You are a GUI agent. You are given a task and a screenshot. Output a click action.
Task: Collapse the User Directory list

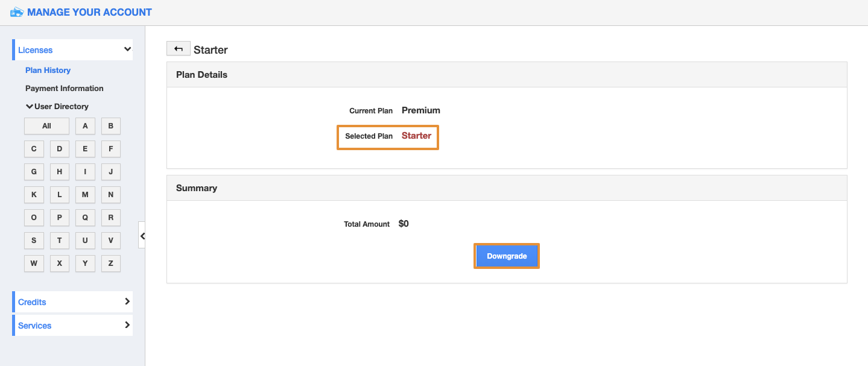click(30, 107)
